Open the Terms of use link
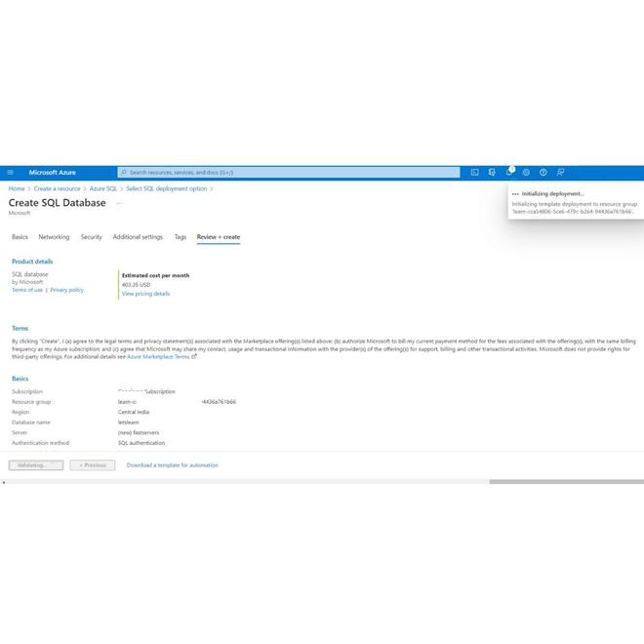This screenshot has width=644, height=644. (x=27, y=290)
